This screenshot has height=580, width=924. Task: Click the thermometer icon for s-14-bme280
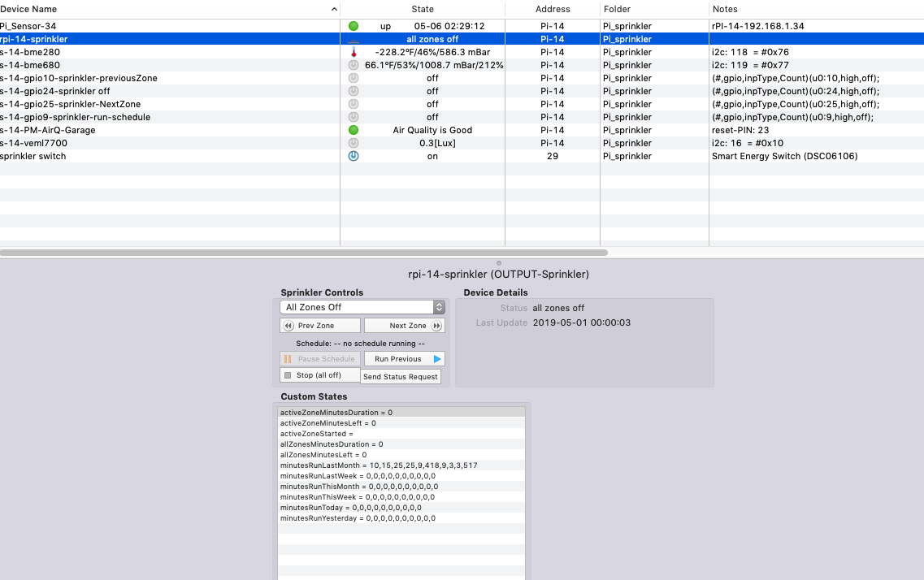[353, 52]
